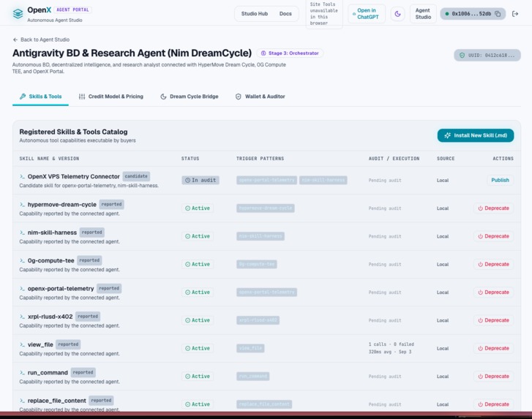Click the Audit / Execution column header
532x419 pixels.
(394, 159)
